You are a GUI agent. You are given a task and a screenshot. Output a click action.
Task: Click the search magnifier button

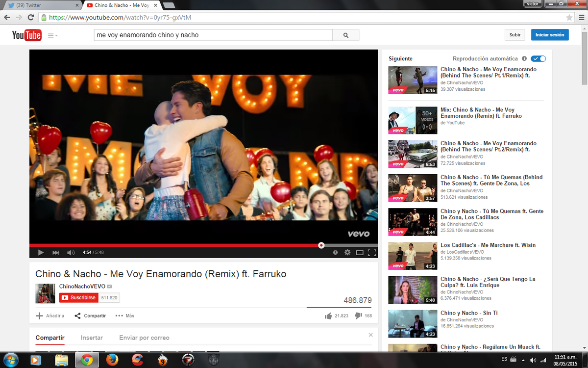pyautogui.click(x=346, y=35)
